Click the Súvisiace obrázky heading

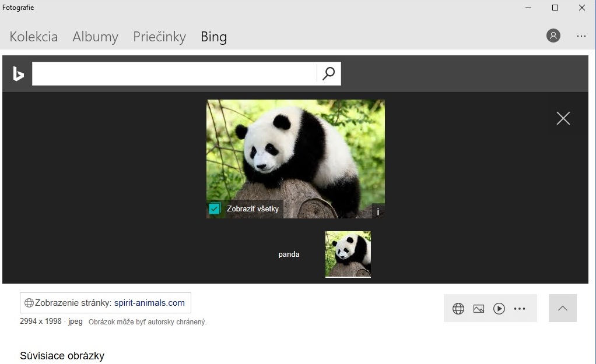click(x=62, y=356)
